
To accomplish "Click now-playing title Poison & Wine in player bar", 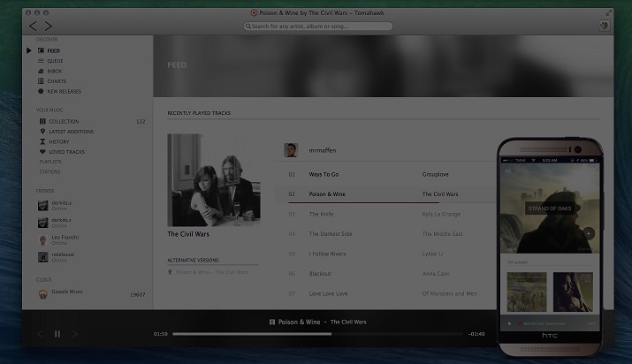I will coord(299,322).
